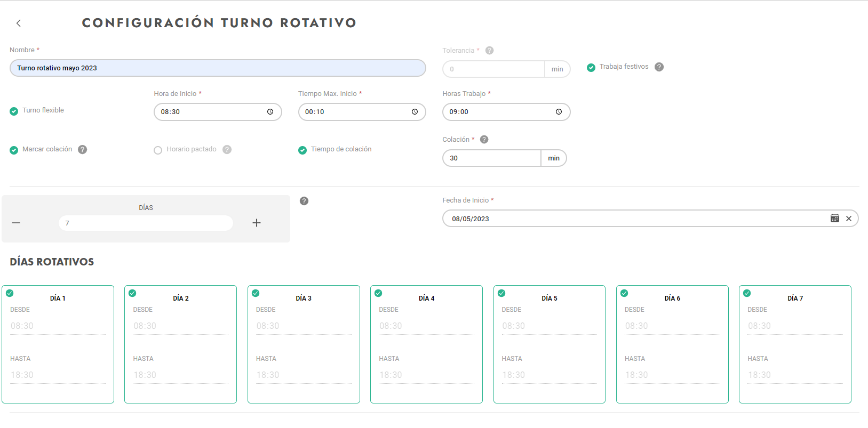Disable the Turno flexible checkbox
The width and height of the screenshot is (868, 428).
[14, 111]
